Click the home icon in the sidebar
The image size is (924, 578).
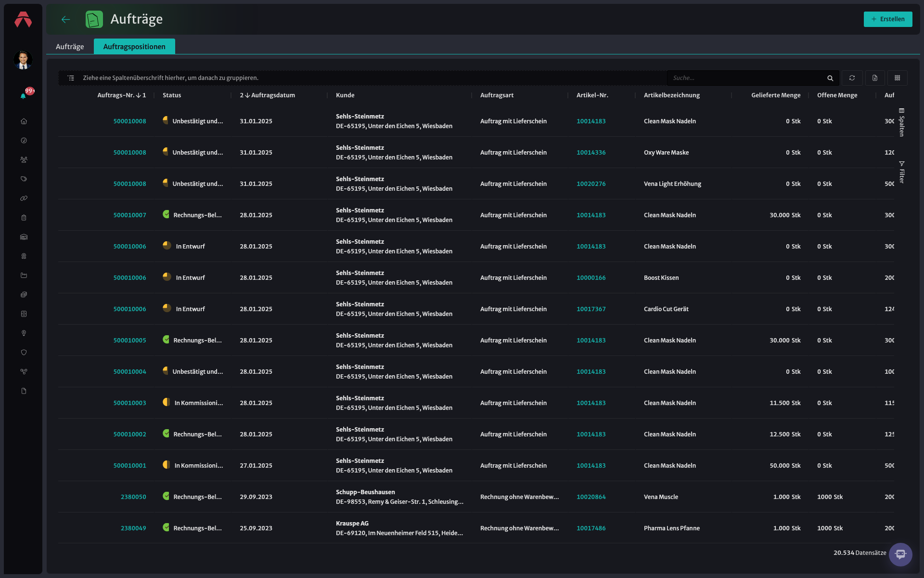(x=24, y=121)
